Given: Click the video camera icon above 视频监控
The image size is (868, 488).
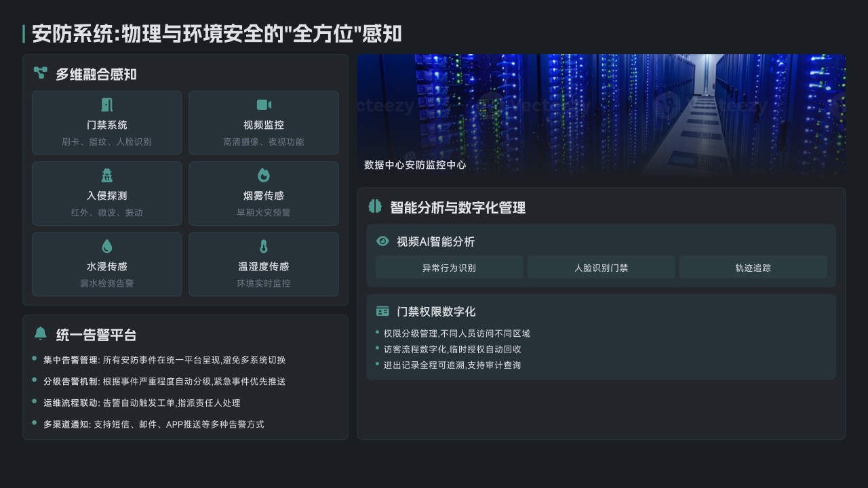Looking at the screenshot, I should click(264, 104).
